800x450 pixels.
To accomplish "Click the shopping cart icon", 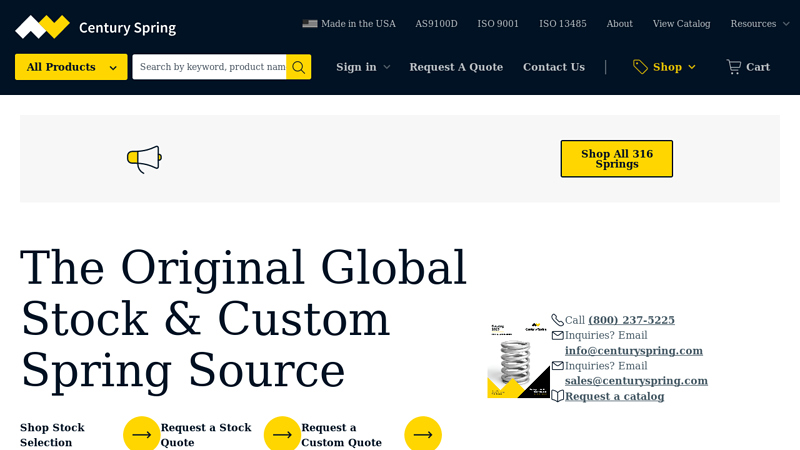I will click(734, 67).
